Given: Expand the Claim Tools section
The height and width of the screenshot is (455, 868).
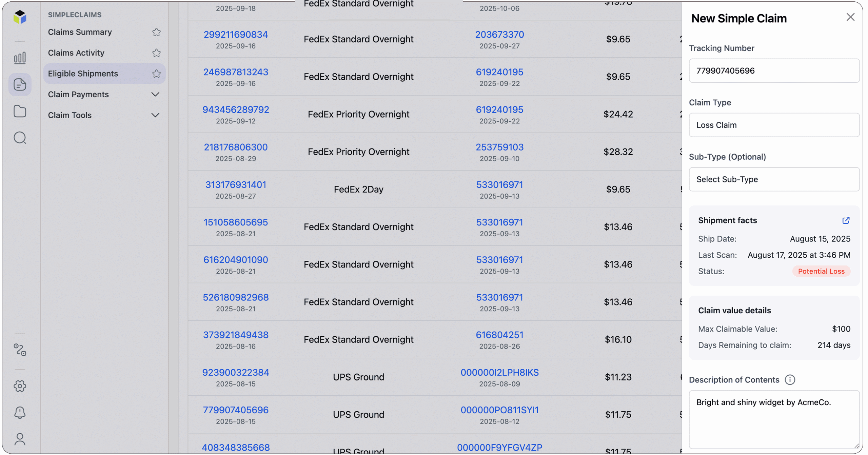Looking at the screenshot, I should [x=156, y=115].
